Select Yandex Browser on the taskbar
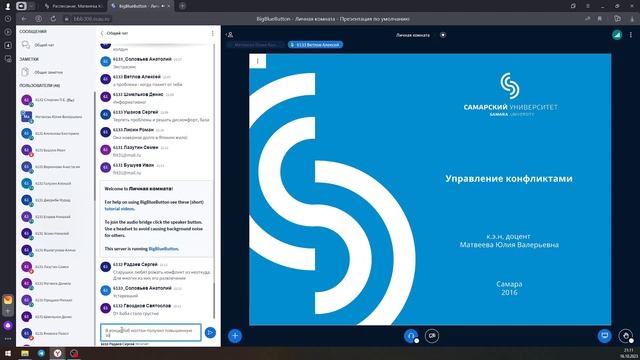The image size is (640, 360). point(58,353)
